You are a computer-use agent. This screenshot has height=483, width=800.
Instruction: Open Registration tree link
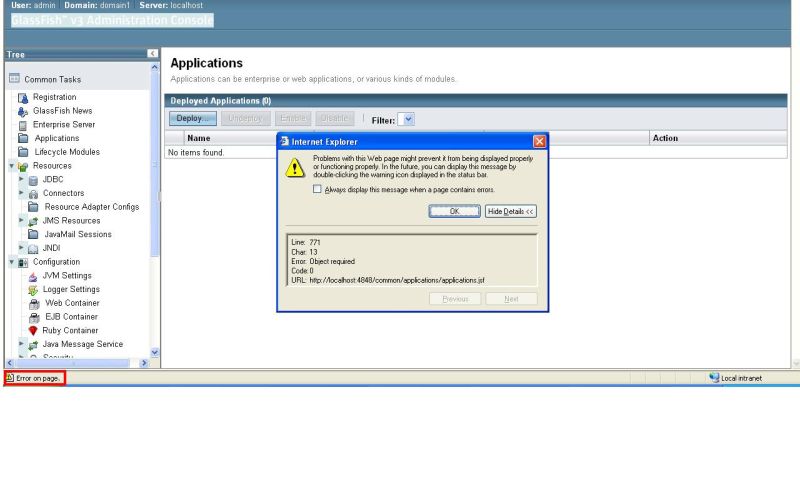pyautogui.click(x=55, y=97)
